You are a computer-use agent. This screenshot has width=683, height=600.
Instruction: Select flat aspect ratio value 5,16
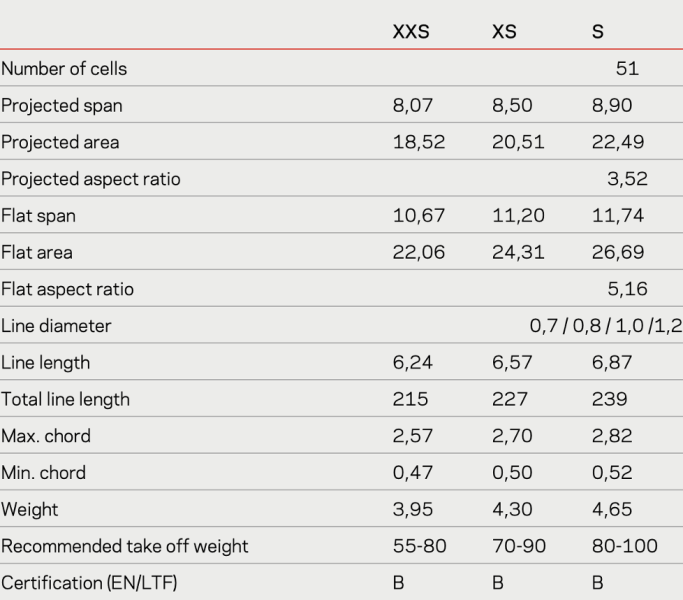(628, 289)
